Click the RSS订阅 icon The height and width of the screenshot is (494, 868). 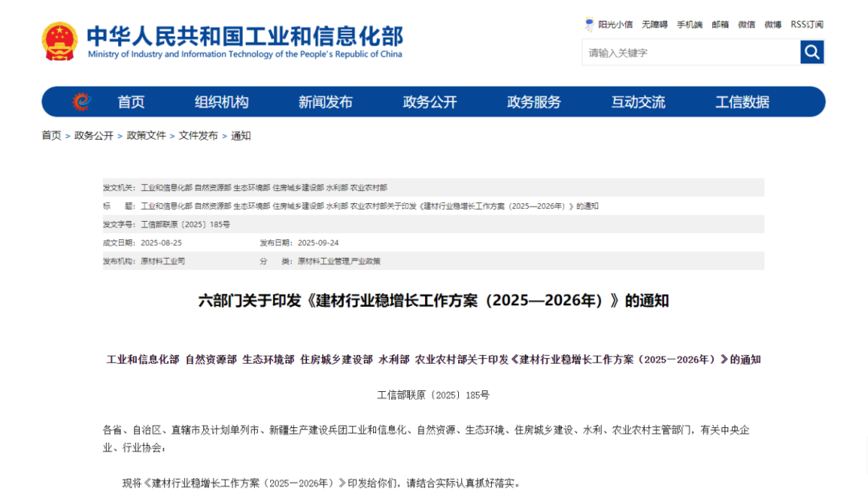805,24
